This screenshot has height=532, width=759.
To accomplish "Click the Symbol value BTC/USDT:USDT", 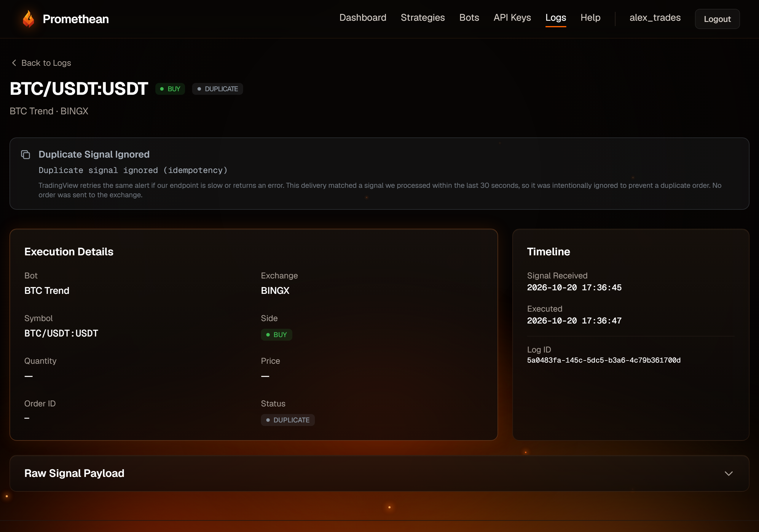I will coord(61,333).
